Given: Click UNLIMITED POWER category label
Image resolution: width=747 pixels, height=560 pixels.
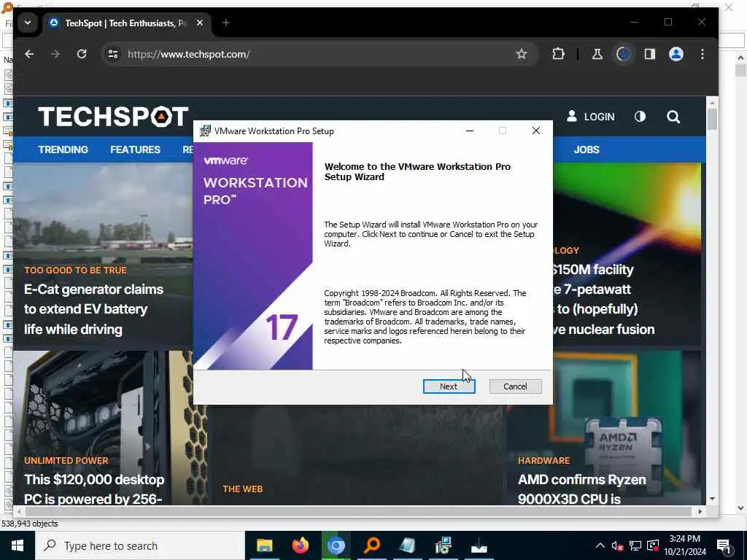Looking at the screenshot, I should coord(66,461).
